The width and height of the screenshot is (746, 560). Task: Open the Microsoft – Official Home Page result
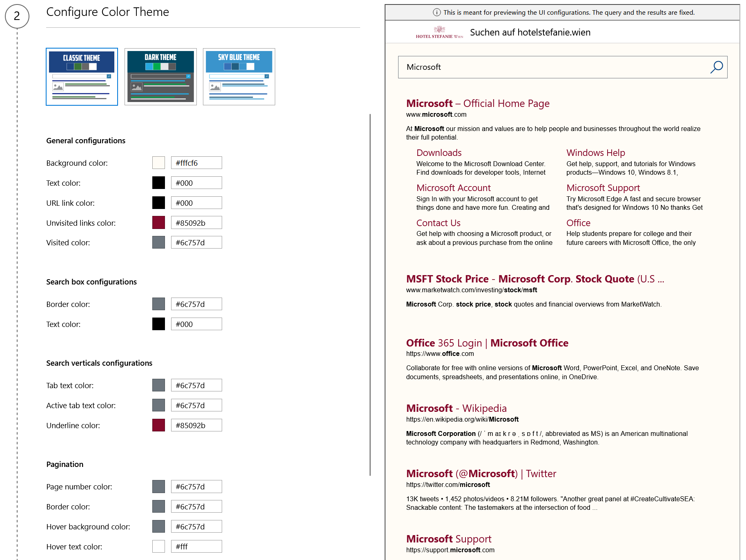point(478,104)
